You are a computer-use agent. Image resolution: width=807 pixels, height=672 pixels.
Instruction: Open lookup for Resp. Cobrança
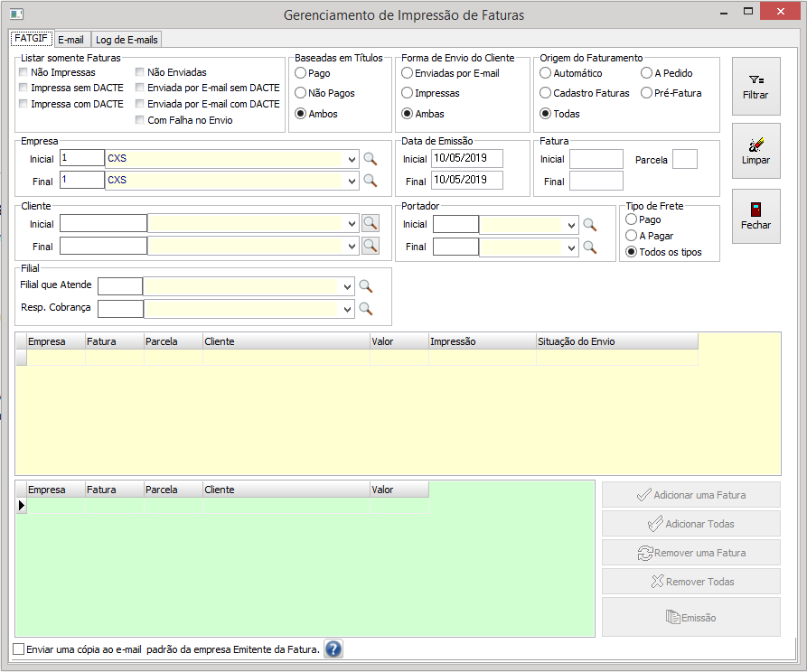point(366,309)
